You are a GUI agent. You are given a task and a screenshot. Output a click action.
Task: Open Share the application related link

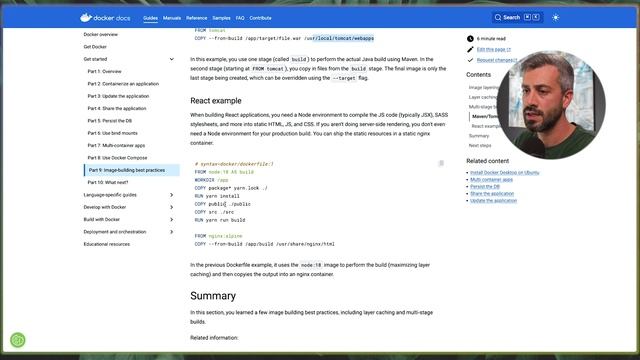coord(492,193)
